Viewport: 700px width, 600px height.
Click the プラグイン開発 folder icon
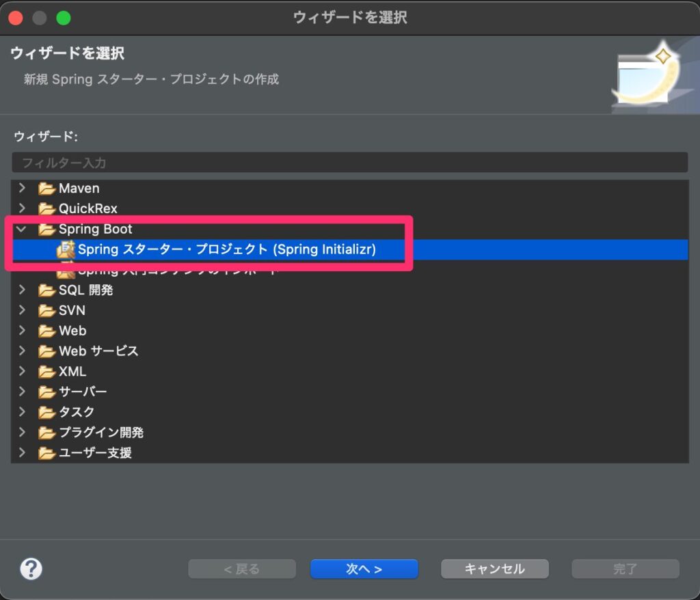[46, 433]
